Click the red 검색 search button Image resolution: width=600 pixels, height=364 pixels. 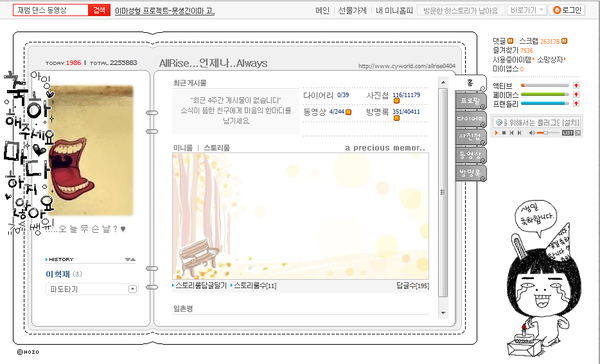pos(99,10)
